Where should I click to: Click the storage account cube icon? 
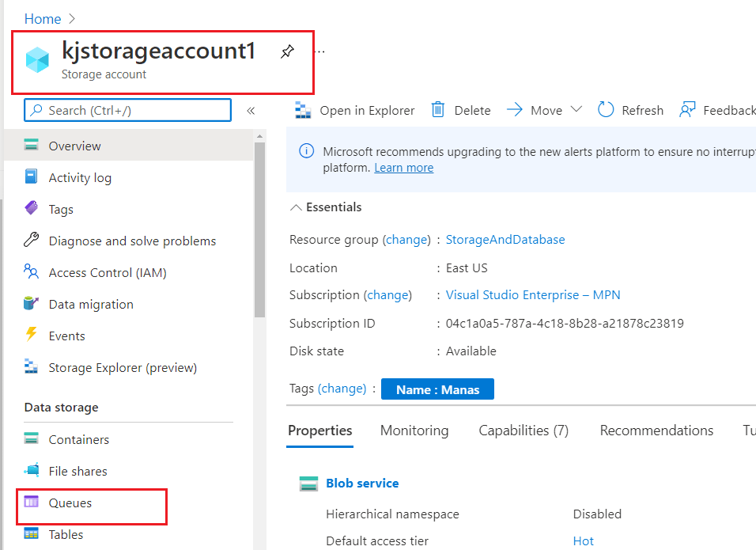click(x=37, y=60)
